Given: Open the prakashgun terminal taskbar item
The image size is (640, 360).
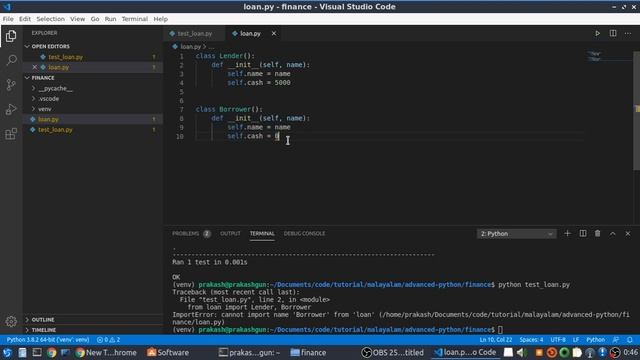Looking at the screenshot, I should tap(249, 353).
